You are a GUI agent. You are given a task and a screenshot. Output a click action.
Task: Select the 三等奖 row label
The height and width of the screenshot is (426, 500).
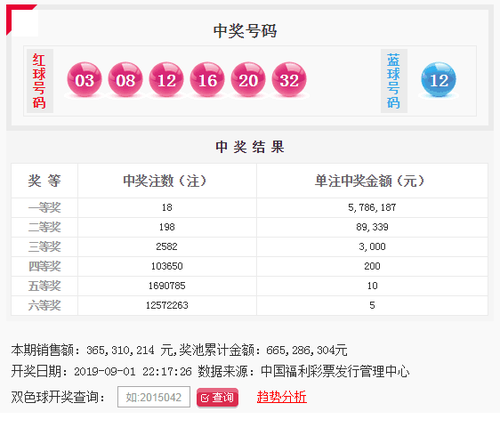(x=44, y=247)
